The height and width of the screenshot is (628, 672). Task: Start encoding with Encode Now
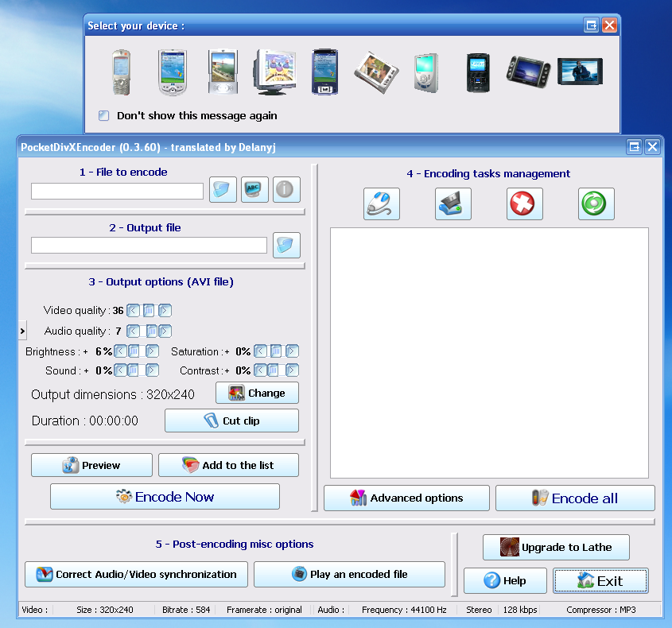click(x=165, y=497)
